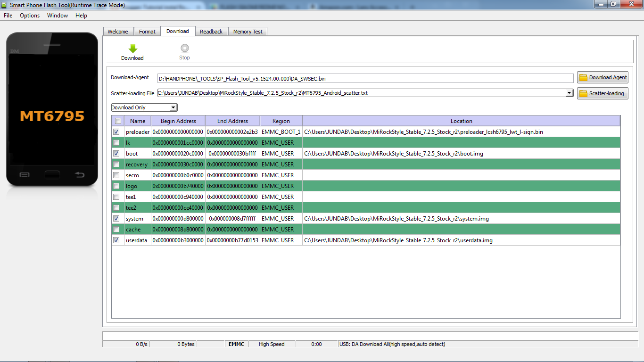Toggle the select-all header checkbox

pos(118,121)
